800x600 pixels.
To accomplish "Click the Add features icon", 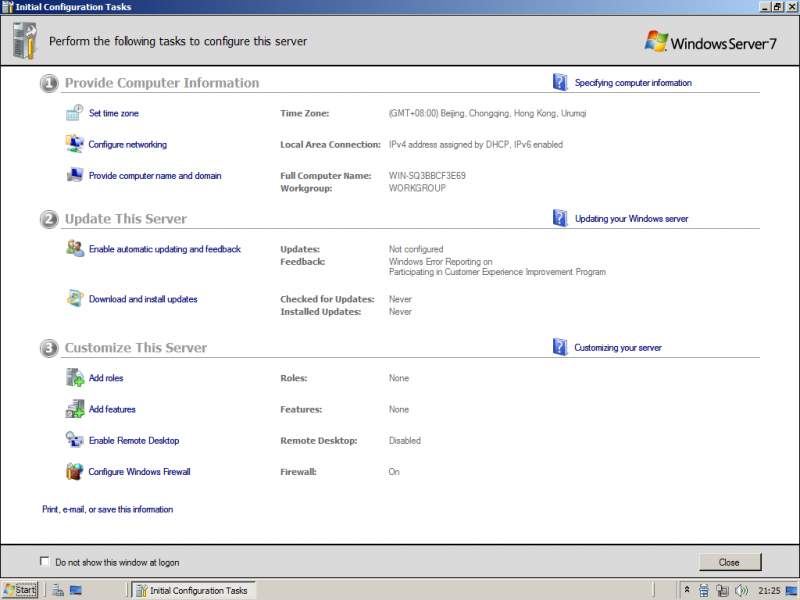I will point(75,409).
